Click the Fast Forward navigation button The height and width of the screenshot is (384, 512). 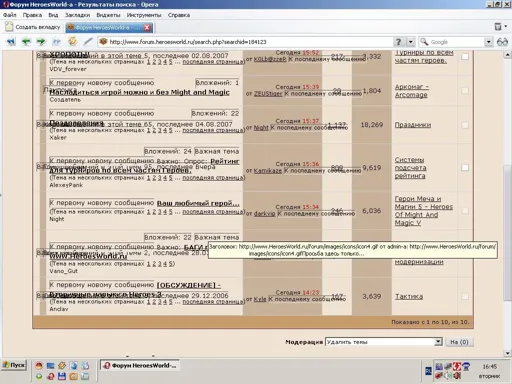coord(56,42)
